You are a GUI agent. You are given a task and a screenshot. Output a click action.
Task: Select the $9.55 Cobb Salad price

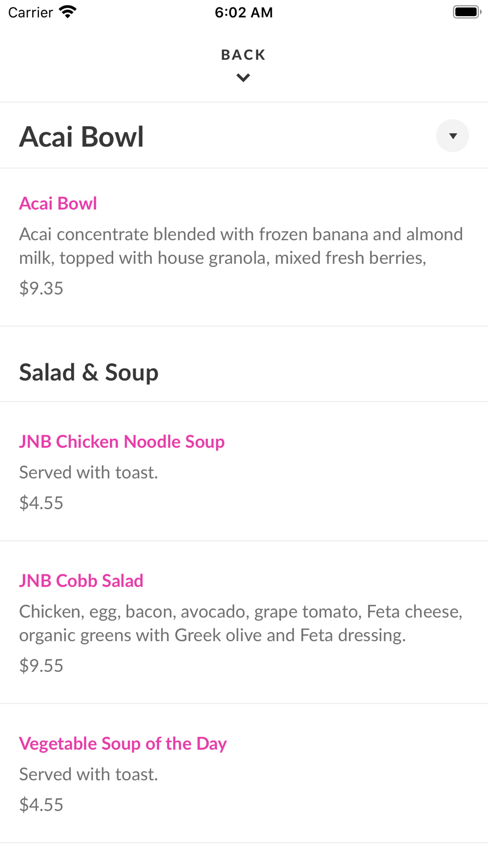41,665
